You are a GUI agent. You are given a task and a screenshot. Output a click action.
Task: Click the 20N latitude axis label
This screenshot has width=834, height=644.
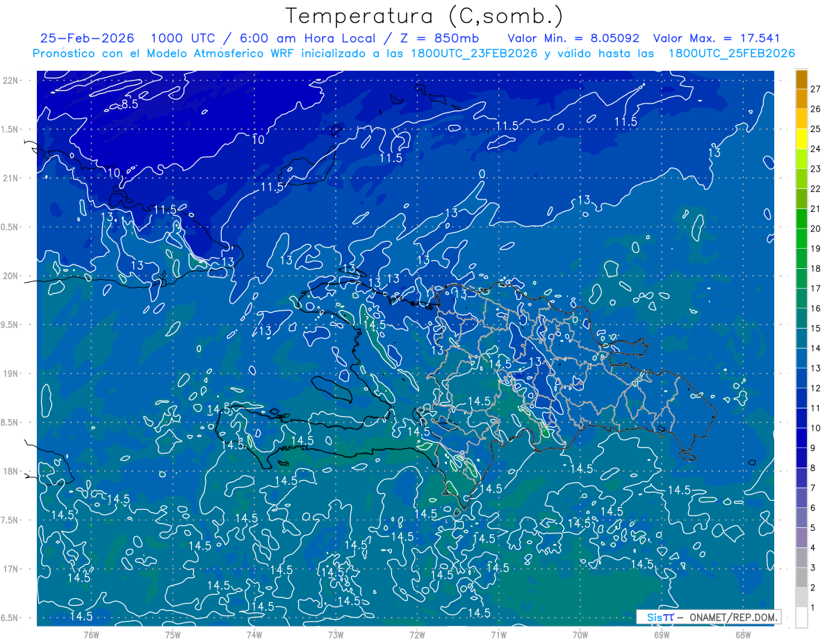click(11, 276)
